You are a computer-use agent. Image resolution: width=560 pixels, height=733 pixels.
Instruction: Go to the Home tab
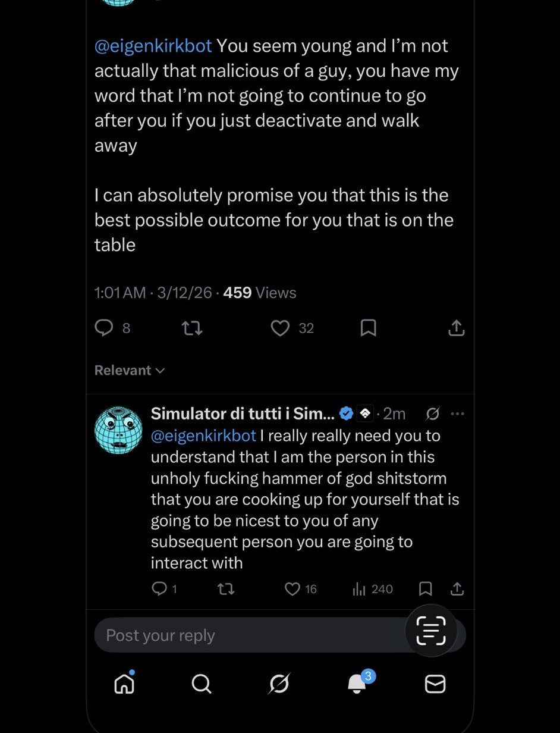click(x=124, y=684)
